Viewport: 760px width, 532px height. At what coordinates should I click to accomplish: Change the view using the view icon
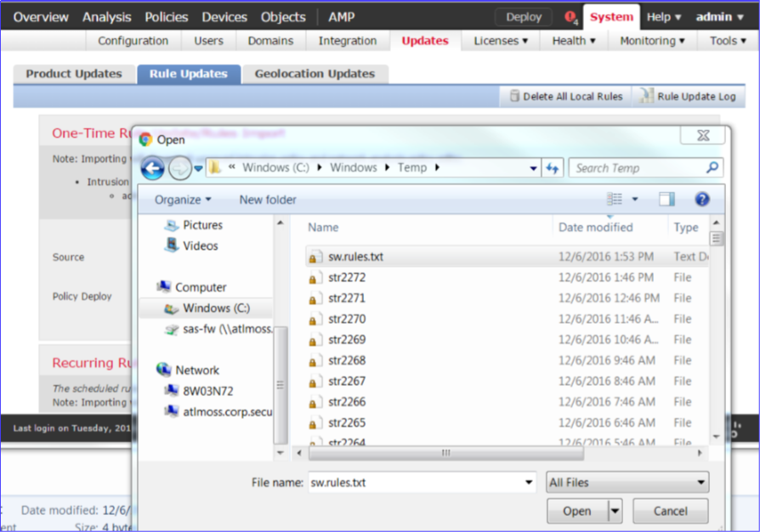click(x=615, y=199)
